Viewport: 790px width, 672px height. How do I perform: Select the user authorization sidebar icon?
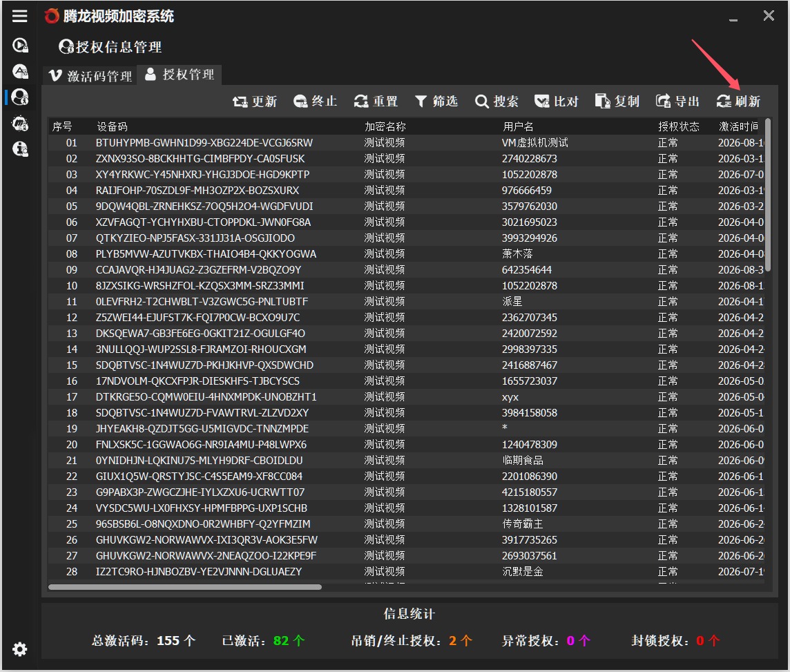(19, 97)
